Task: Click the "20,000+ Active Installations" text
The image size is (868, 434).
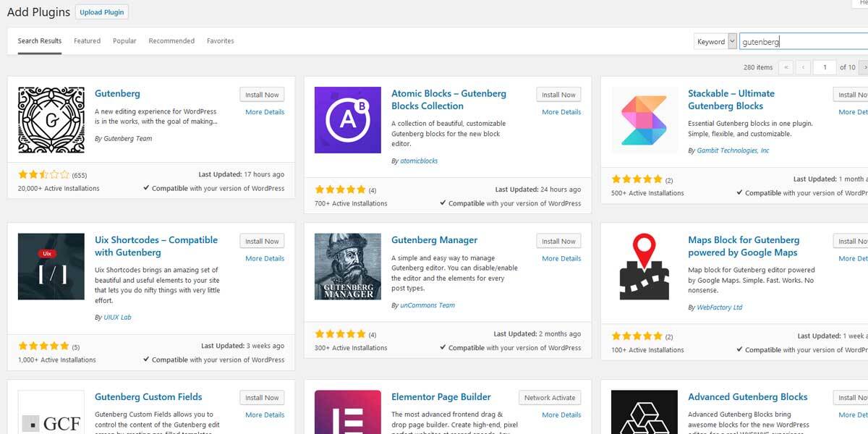Action: click(x=59, y=189)
